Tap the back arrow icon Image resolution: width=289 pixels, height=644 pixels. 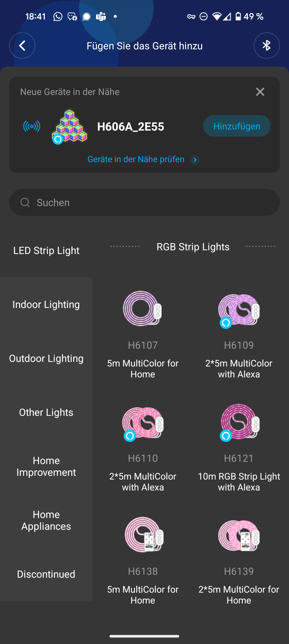22,46
